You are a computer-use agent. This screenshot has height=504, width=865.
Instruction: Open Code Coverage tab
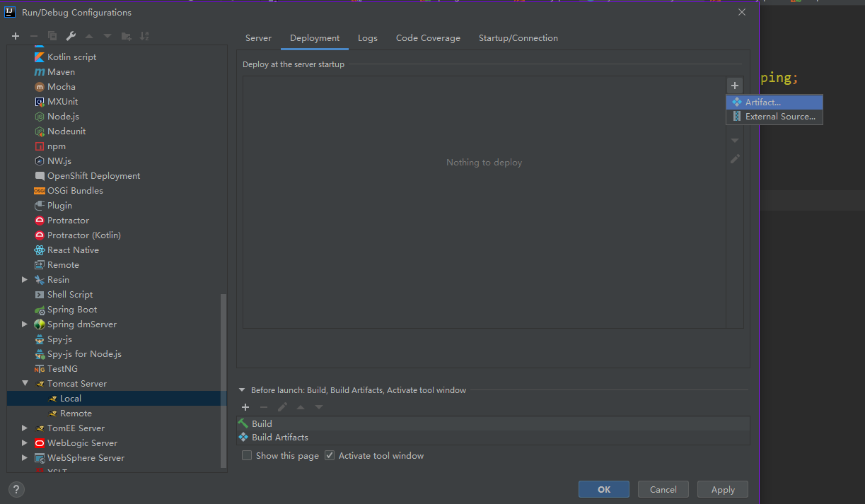(428, 38)
